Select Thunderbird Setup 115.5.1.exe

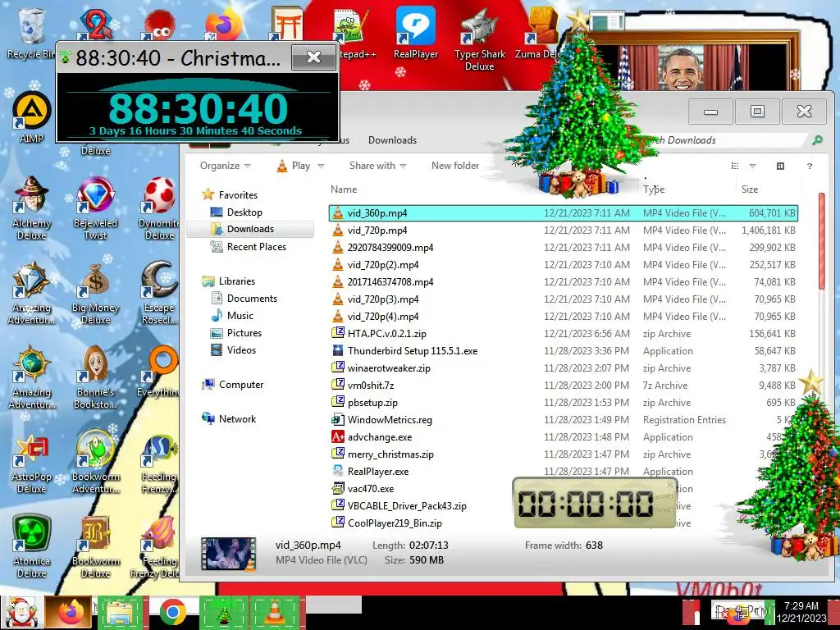[x=564, y=351]
